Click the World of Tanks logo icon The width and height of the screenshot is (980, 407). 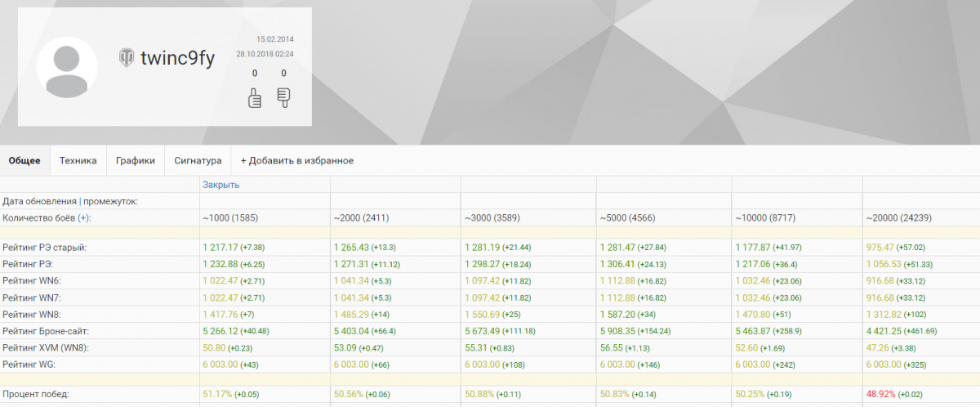[127, 58]
